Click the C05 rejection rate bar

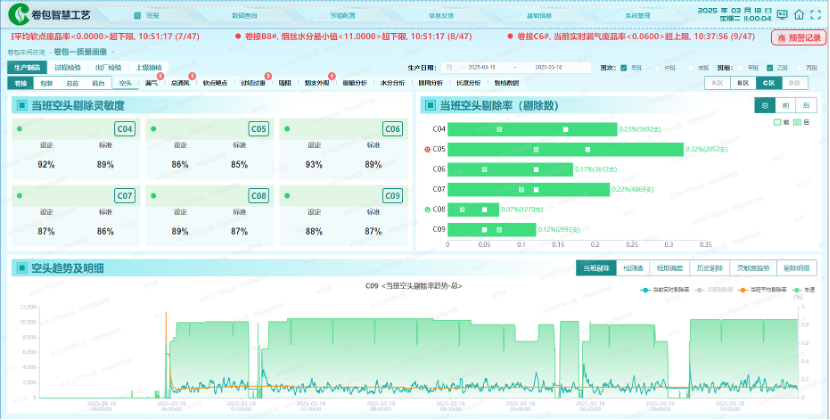click(x=565, y=150)
